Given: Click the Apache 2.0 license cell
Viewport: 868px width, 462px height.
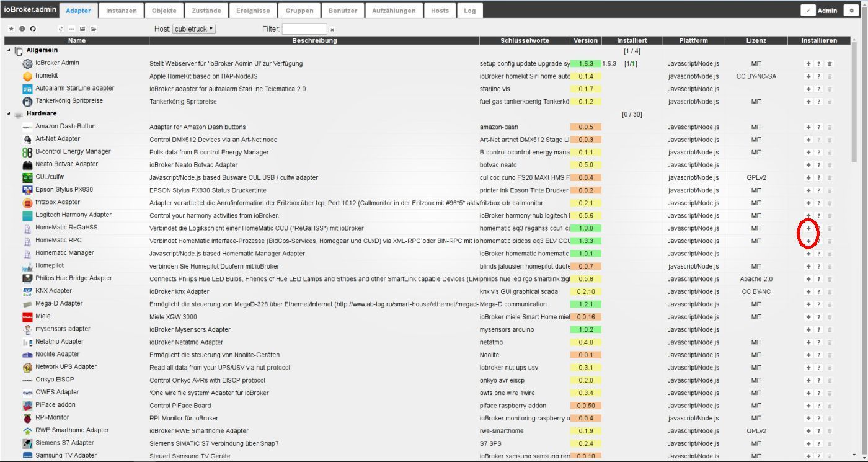Looking at the screenshot, I should [x=756, y=279].
